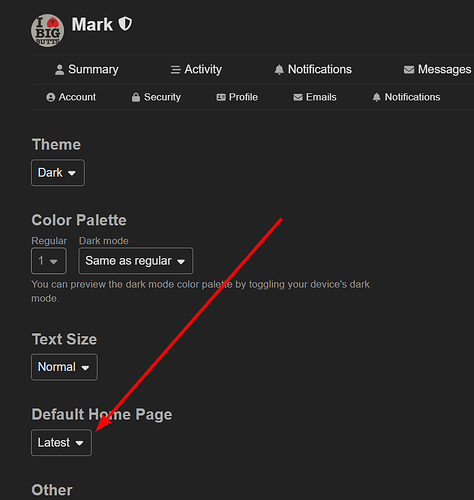Click the Activity list icon
The width and height of the screenshot is (474, 500).
pyautogui.click(x=175, y=70)
